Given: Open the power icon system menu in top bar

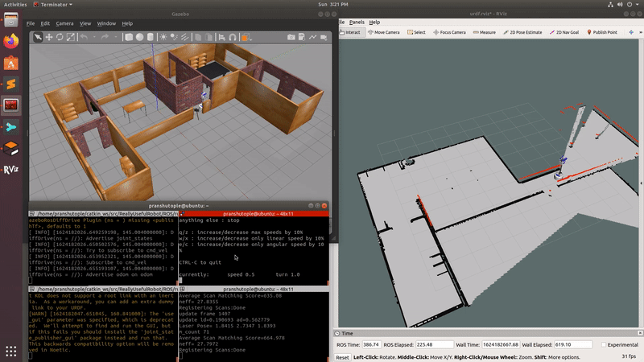Looking at the screenshot, I should [630, 5].
